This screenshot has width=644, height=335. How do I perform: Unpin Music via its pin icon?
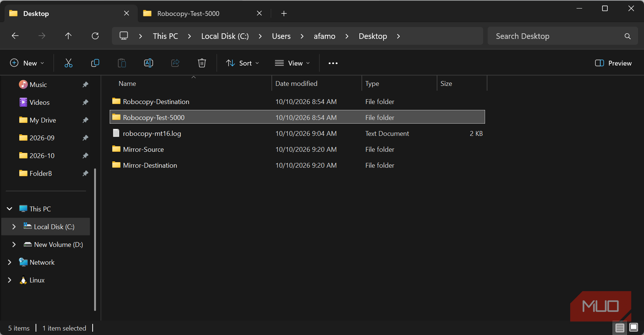point(85,84)
